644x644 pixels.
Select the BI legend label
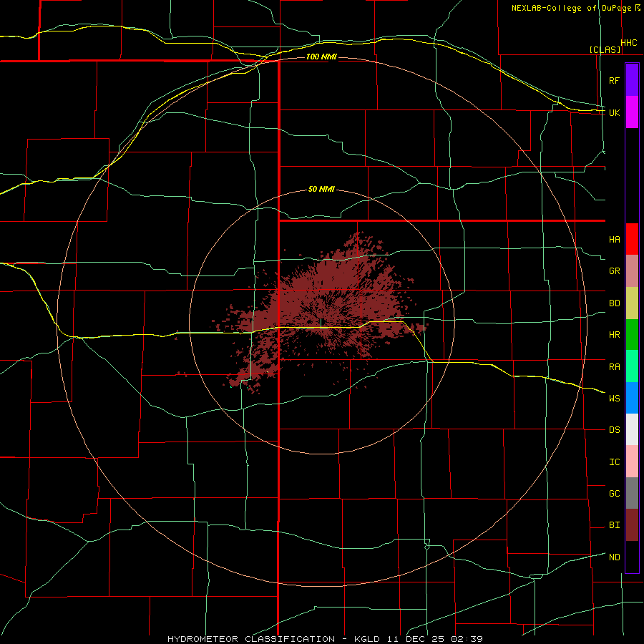tap(614, 525)
